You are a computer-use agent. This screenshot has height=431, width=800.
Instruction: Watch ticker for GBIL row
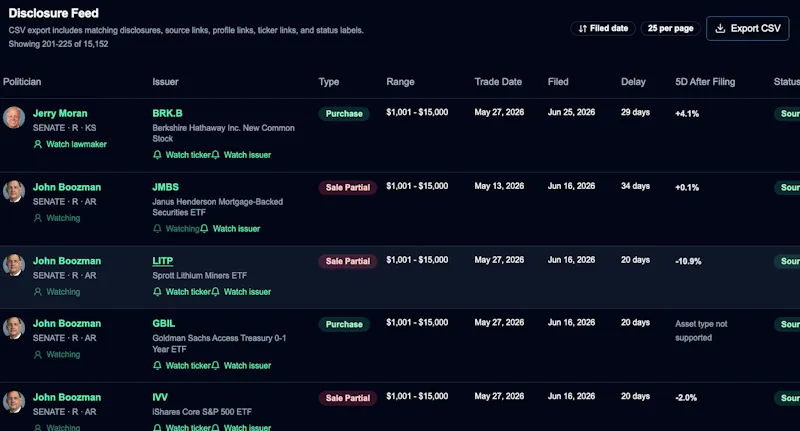pyautogui.click(x=182, y=366)
